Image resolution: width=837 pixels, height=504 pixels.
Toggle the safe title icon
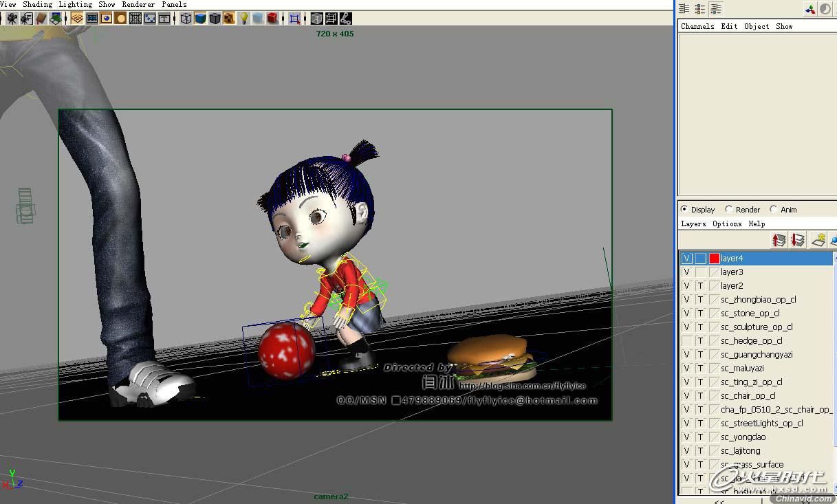pos(164,19)
